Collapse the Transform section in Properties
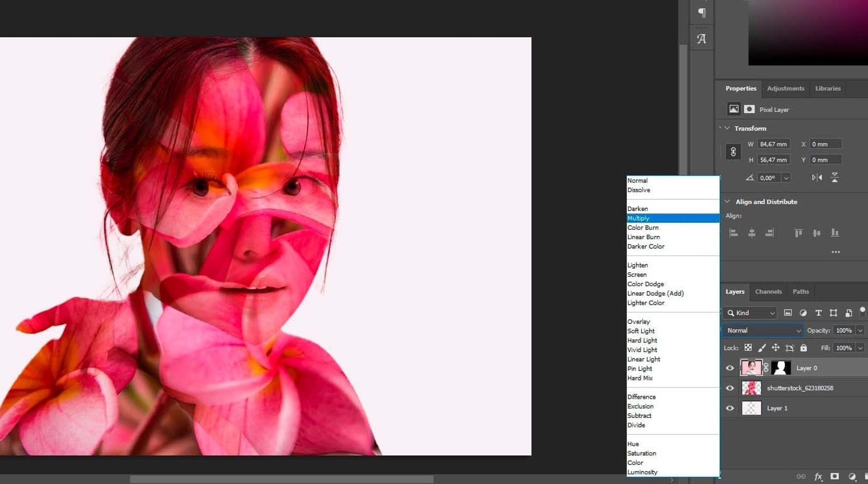868x484 pixels. pyautogui.click(x=727, y=128)
